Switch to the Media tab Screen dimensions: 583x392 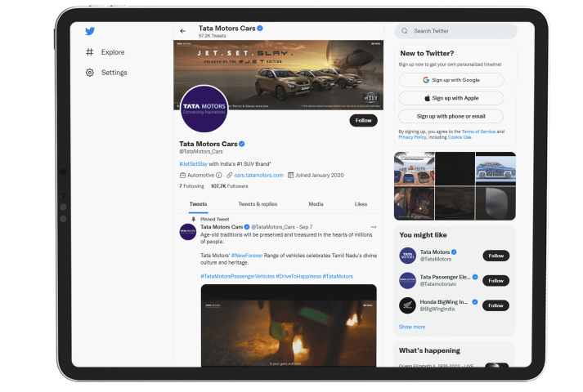[x=316, y=204]
